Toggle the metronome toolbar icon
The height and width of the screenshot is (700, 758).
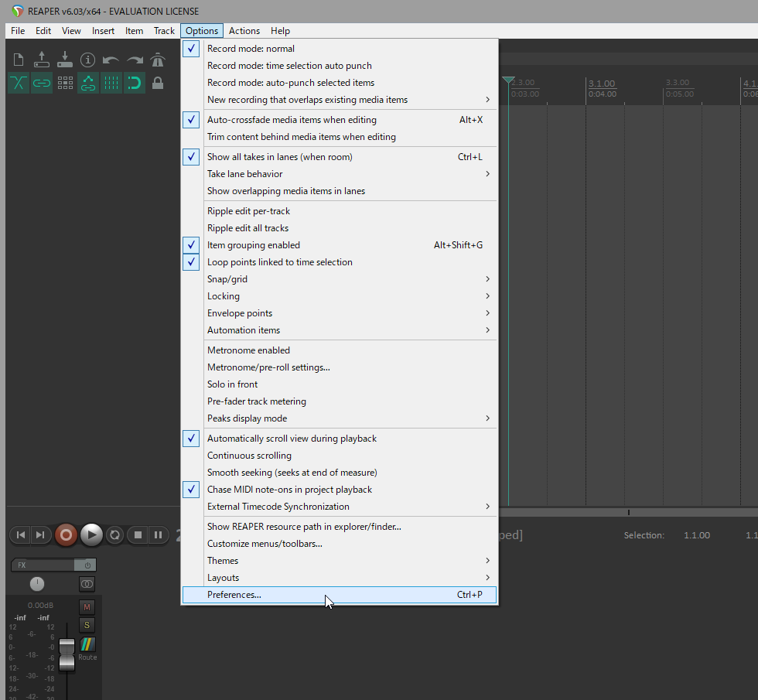tap(158, 60)
